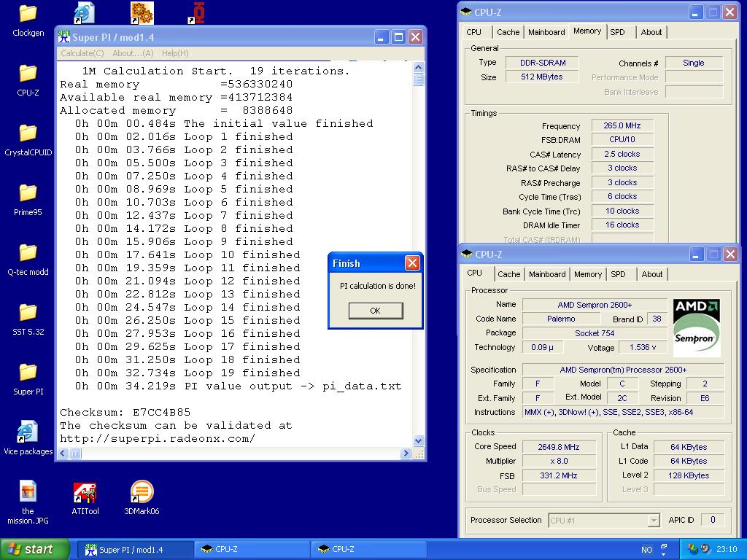Activate second CPU-Z taskbar button
Screen dimensions: 747x560
pos(368,550)
